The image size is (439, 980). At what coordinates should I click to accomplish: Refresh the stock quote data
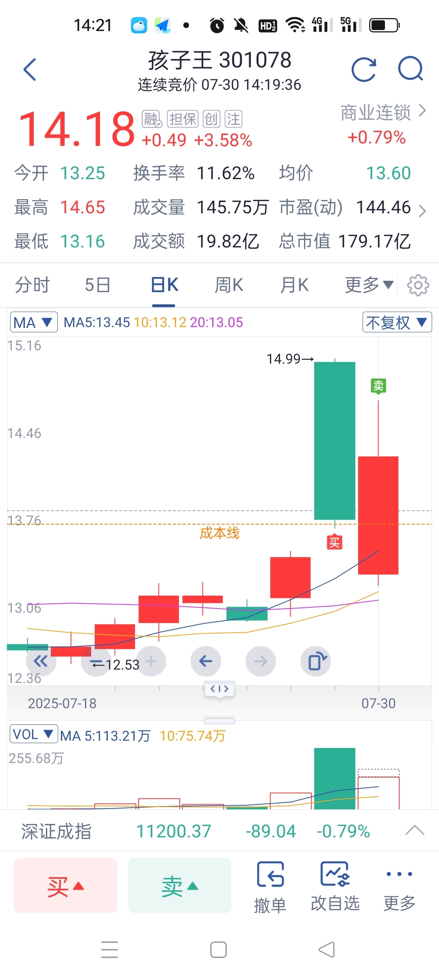pos(364,69)
